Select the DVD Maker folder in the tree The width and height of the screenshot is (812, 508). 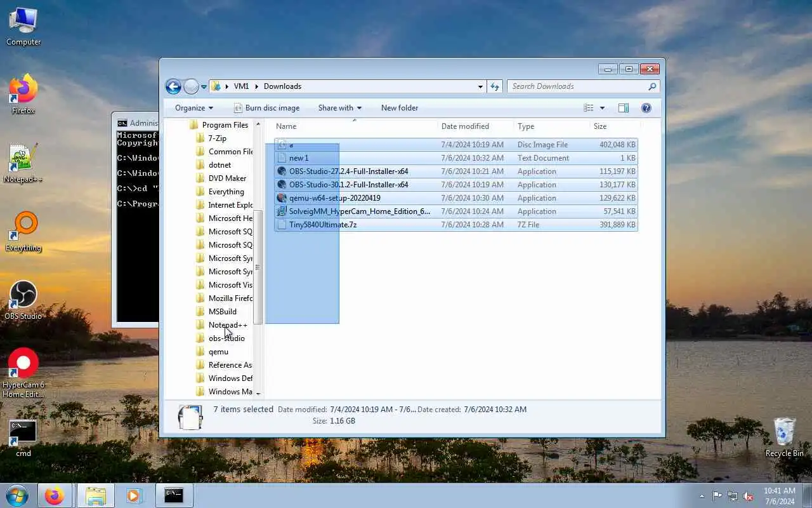pyautogui.click(x=221, y=178)
